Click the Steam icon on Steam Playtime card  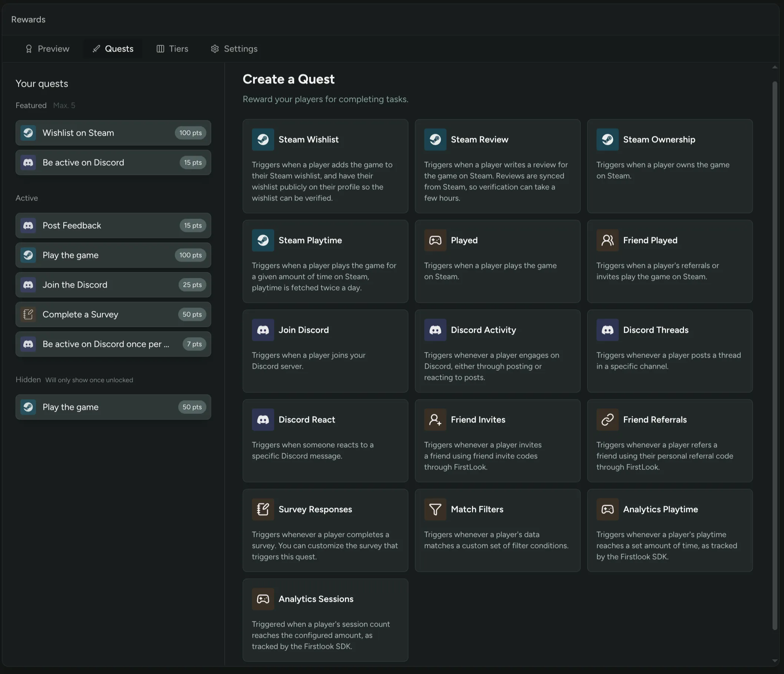tap(263, 240)
